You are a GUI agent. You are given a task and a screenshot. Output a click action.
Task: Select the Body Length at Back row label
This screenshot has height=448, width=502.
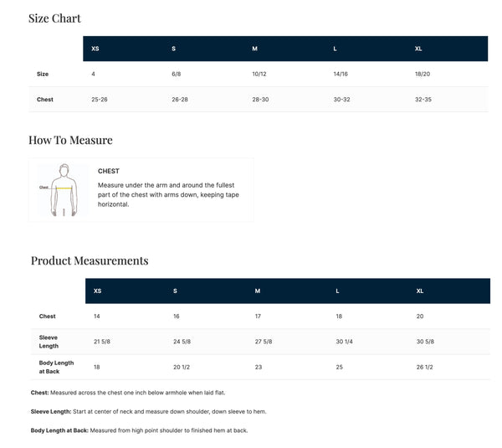56,367
